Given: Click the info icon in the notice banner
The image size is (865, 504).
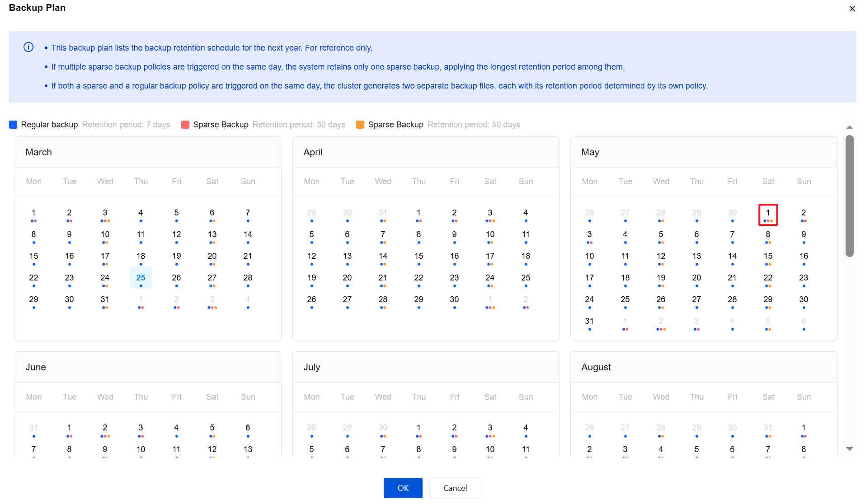Looking at the screenshot, I should 28,47.
